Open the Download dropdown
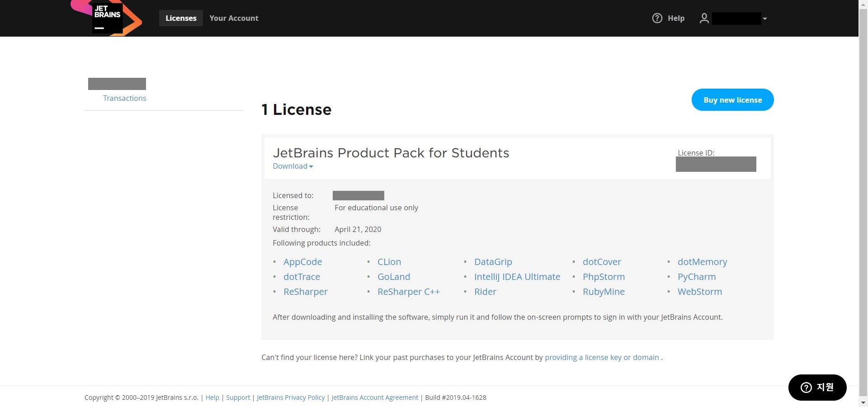The image size is (868, 407). point(293,166)
